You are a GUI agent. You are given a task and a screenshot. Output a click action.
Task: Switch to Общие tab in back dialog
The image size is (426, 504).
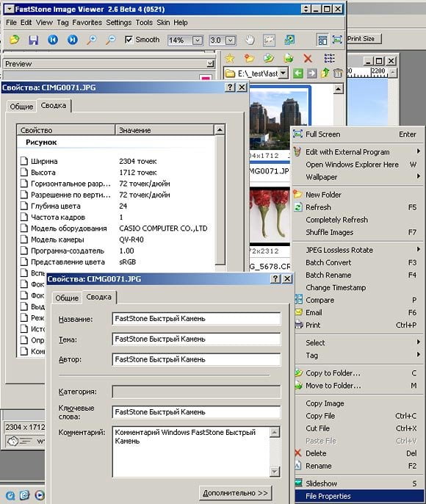tap(21, 107)
